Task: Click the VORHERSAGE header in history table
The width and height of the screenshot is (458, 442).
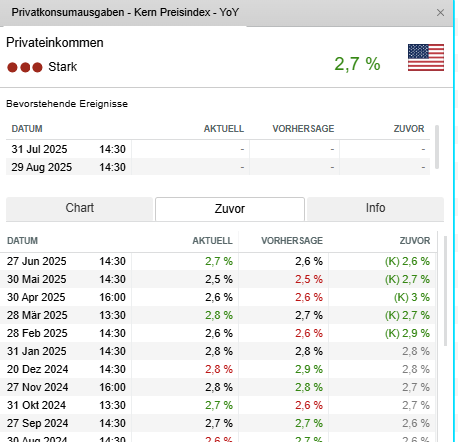Action: (x=292, y=241)
